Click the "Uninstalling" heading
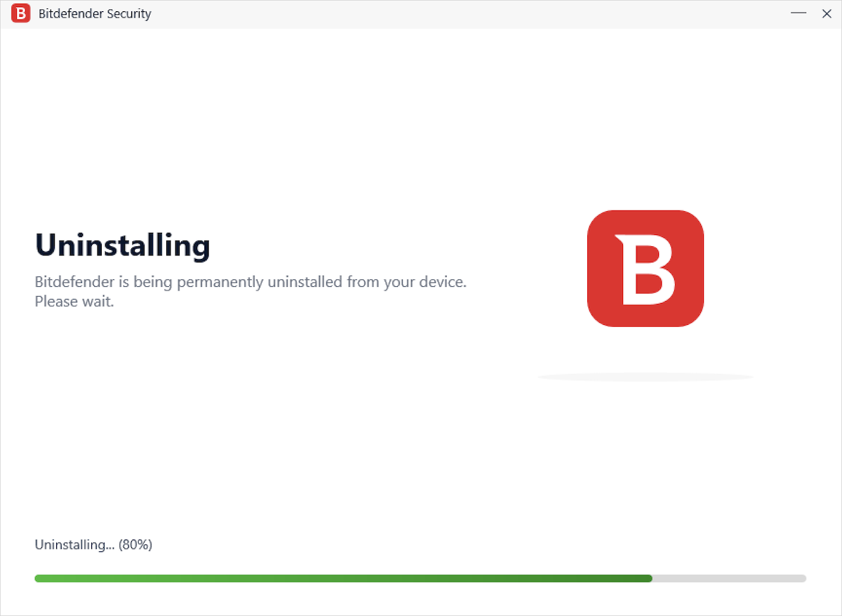This screenshot has width=842, height=616. (x=123, y=246)
